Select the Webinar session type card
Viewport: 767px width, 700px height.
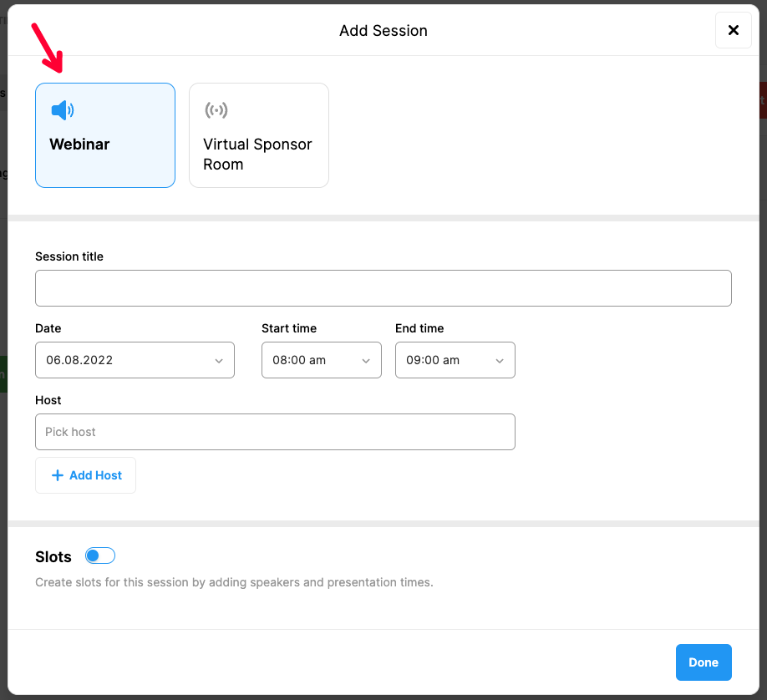[x=105, y=135]
